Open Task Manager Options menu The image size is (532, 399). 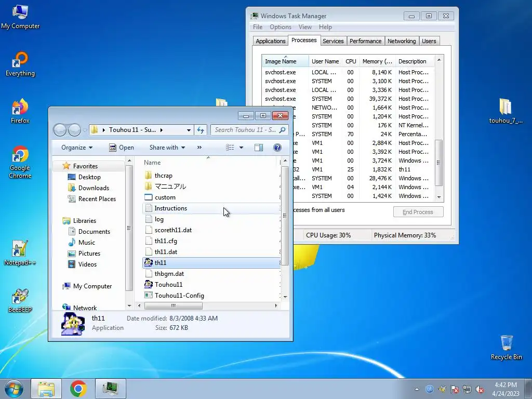click(280, 27)
